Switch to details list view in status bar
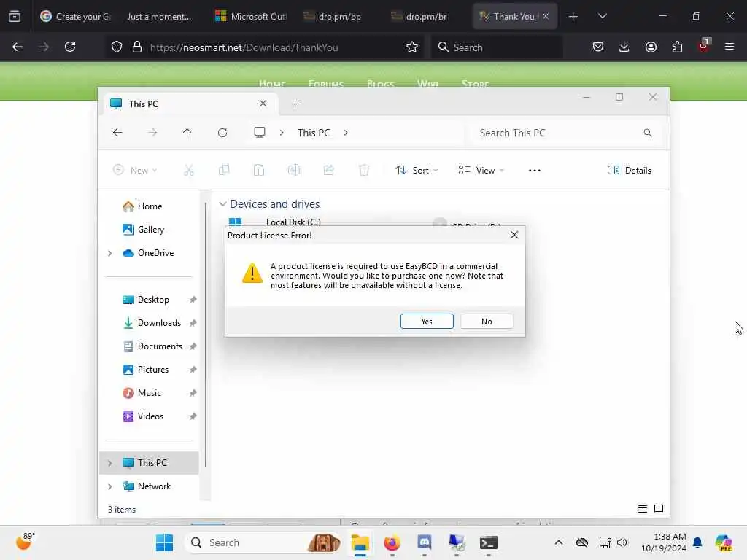The height and width of the screenshot is (560, 747). coord(643,509)
